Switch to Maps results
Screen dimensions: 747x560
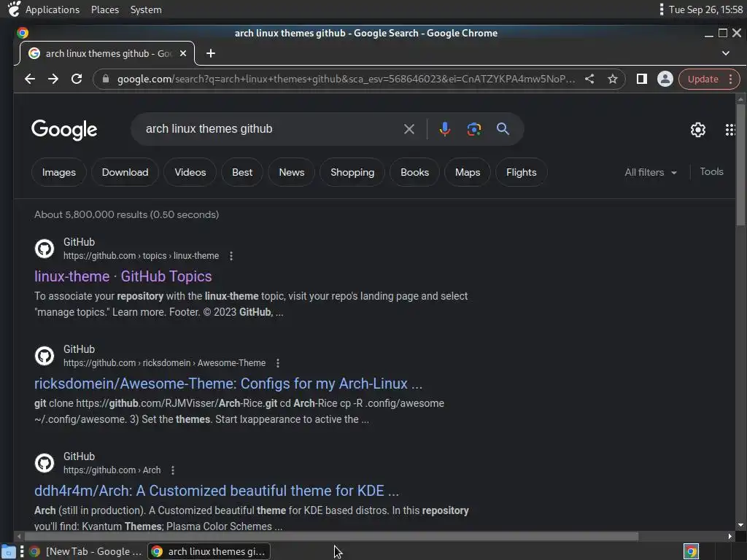click(468, 172)
